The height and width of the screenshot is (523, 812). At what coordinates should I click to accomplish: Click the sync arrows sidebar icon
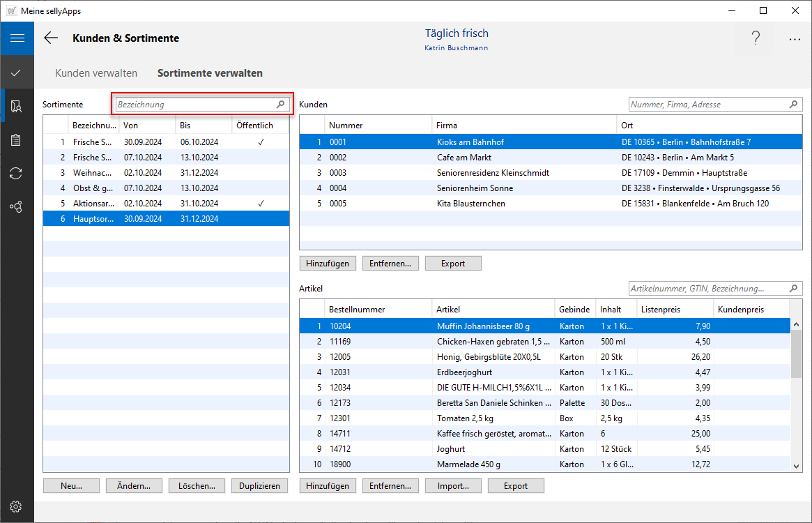coord(17,173)
